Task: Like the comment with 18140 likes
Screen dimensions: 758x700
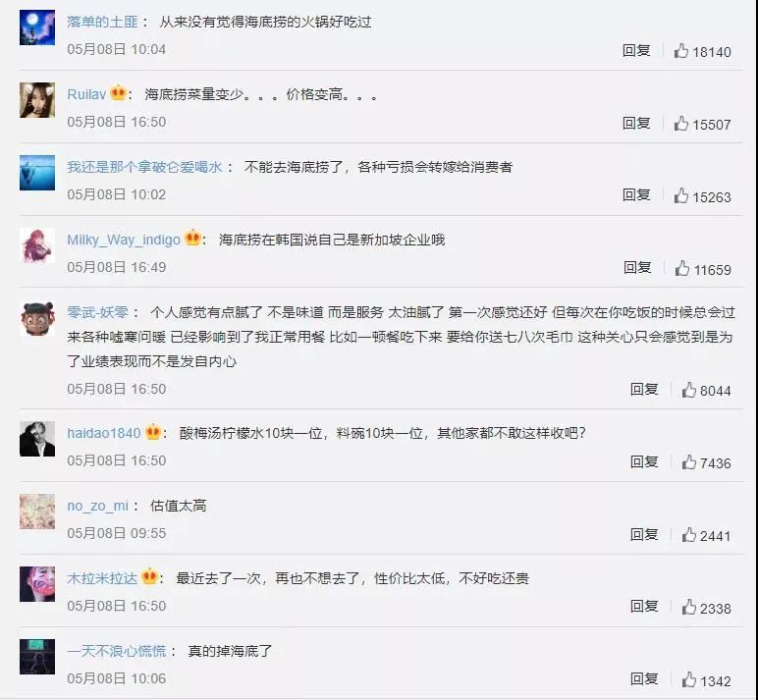Action: [x=681, y=51]
